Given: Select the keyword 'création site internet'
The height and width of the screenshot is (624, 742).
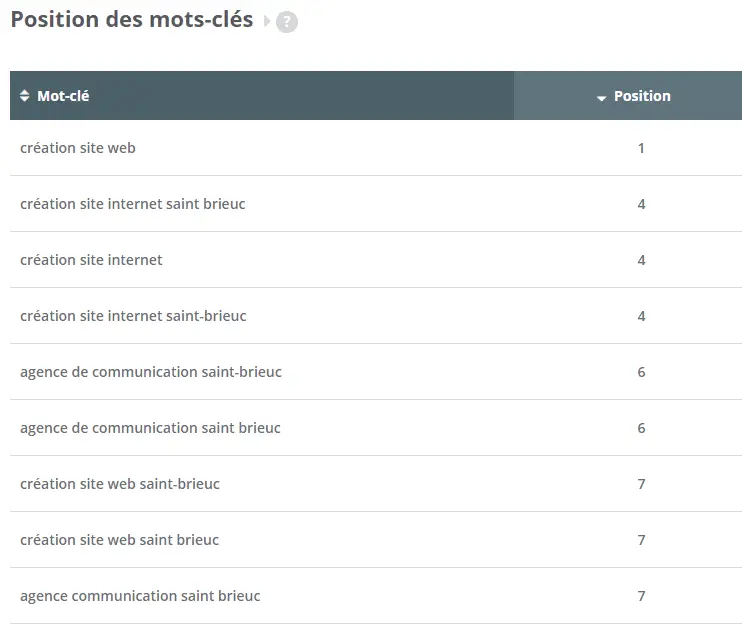Looking at the screenshot, I should [91, 260].
